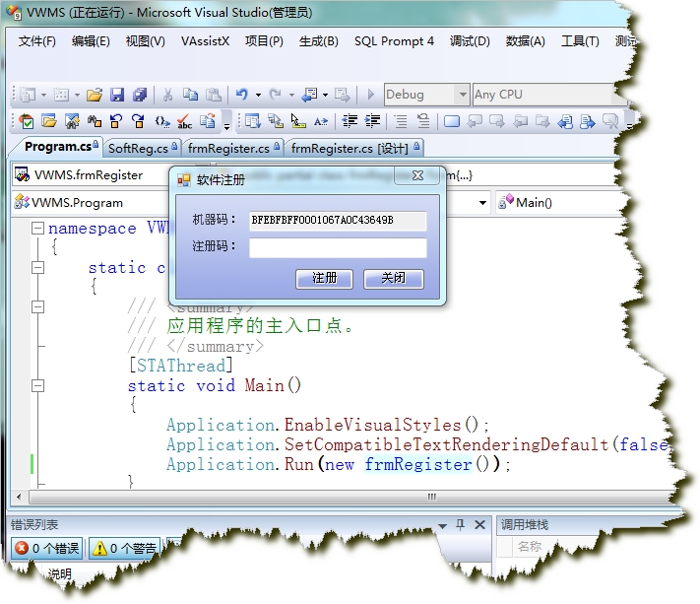Close the 软件注册 dialog
Screen dimensions: 700x604
point(417,175)
